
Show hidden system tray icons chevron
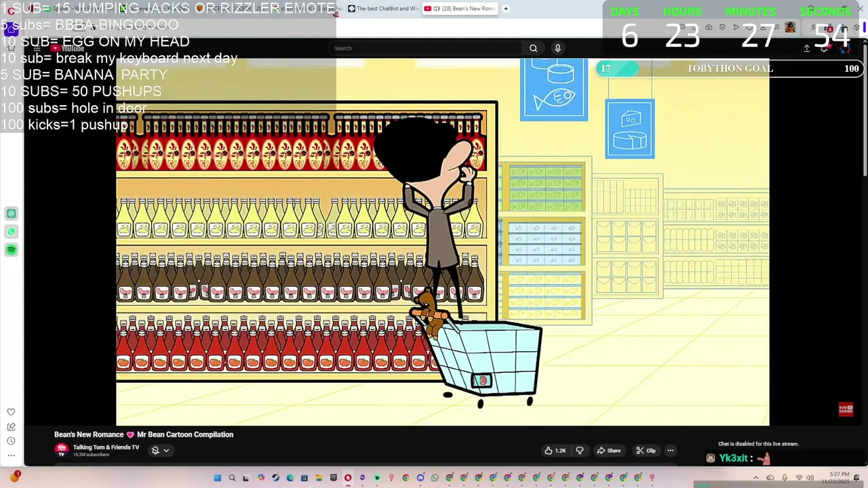(755, 478)
